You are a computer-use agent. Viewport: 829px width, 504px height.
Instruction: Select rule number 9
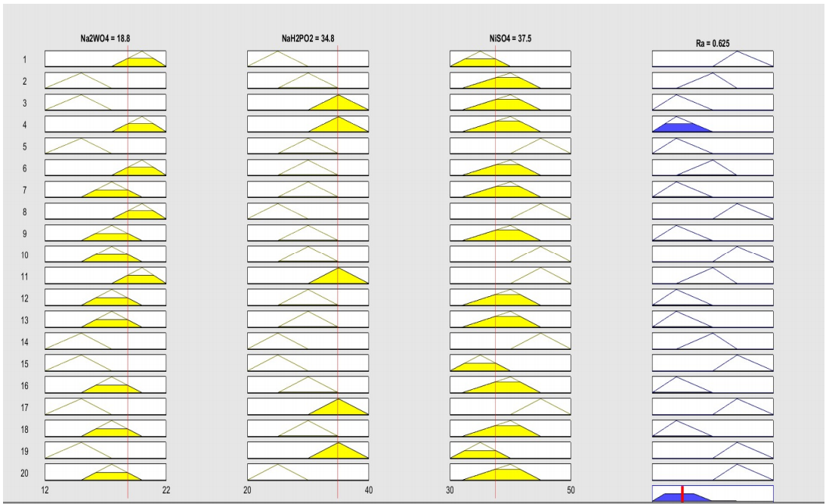click(x=24, y=233)
